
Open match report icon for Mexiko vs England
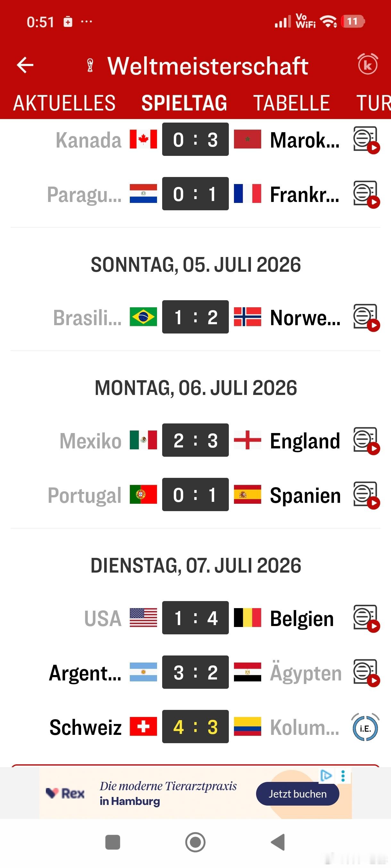[366, 441]
